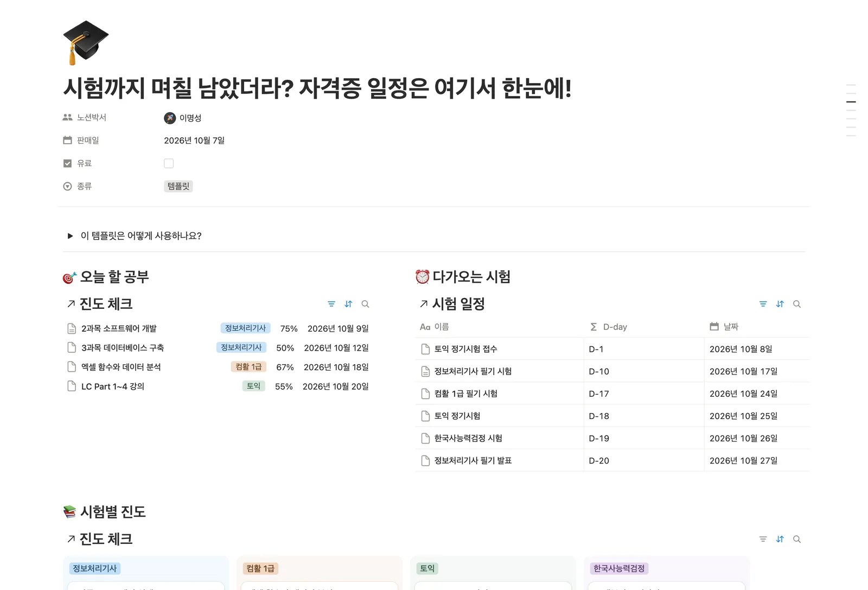Click page icon of 2과목 소프트웨어 개발
The width and height of the screenshot is (868, 590).
tap(72, 328)
